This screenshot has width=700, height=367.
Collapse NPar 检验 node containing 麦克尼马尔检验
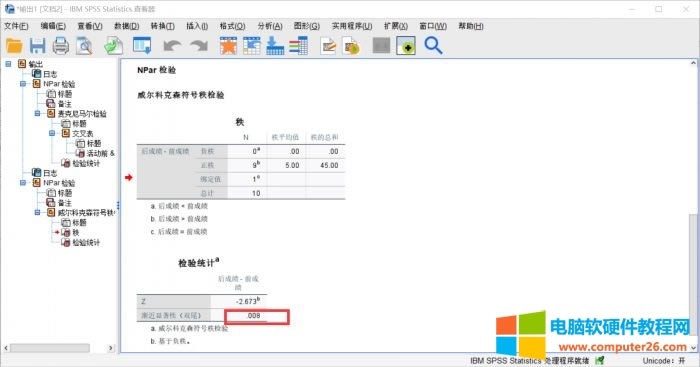[x=23, y=84]
